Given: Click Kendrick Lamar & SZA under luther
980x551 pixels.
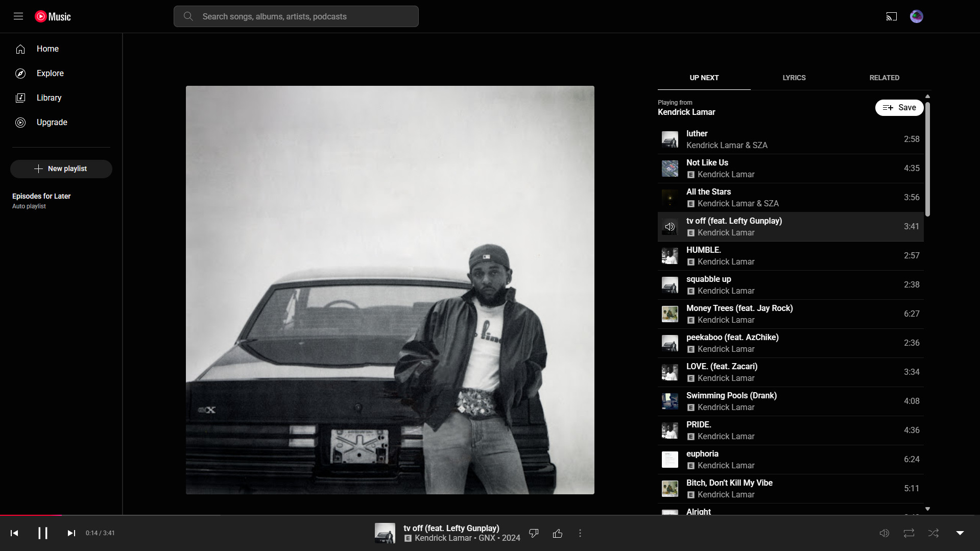Looking at the screenshot, I should pos(727,146).
